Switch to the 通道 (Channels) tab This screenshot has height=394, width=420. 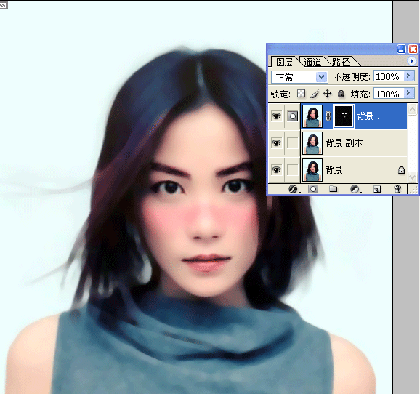312,62
